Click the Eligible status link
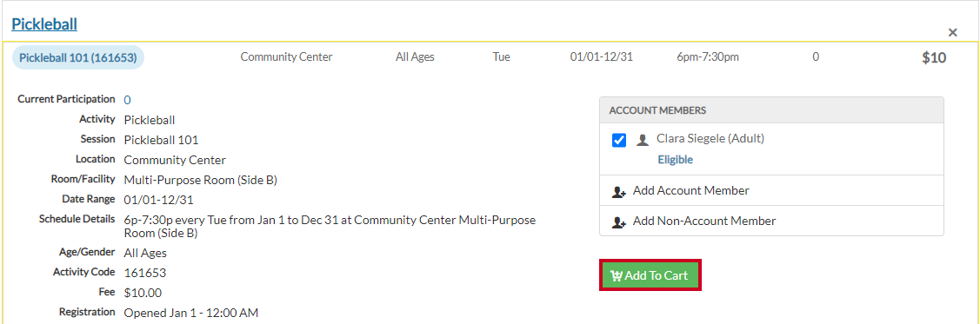Screen dimensions: 980x324 [675, 160]
